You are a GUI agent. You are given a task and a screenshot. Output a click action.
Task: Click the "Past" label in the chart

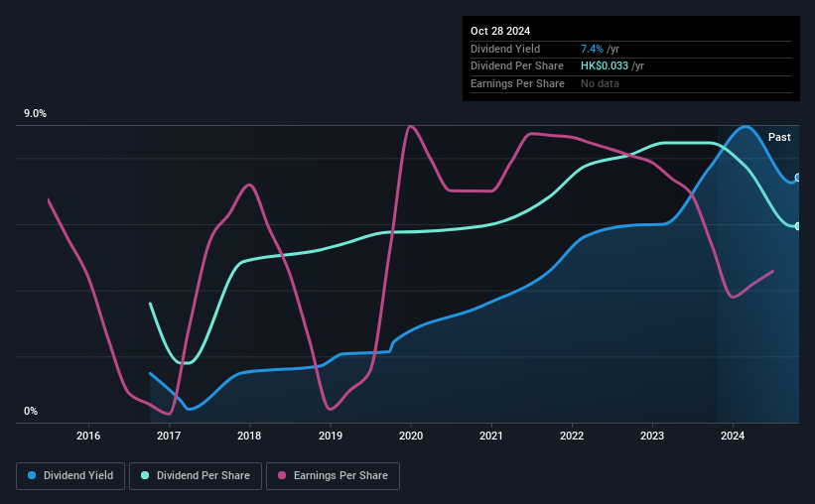(779, 137)
